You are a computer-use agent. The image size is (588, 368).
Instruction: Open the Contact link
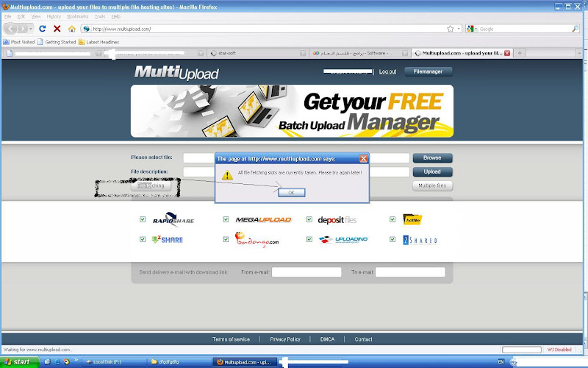[x=363, y=339]
